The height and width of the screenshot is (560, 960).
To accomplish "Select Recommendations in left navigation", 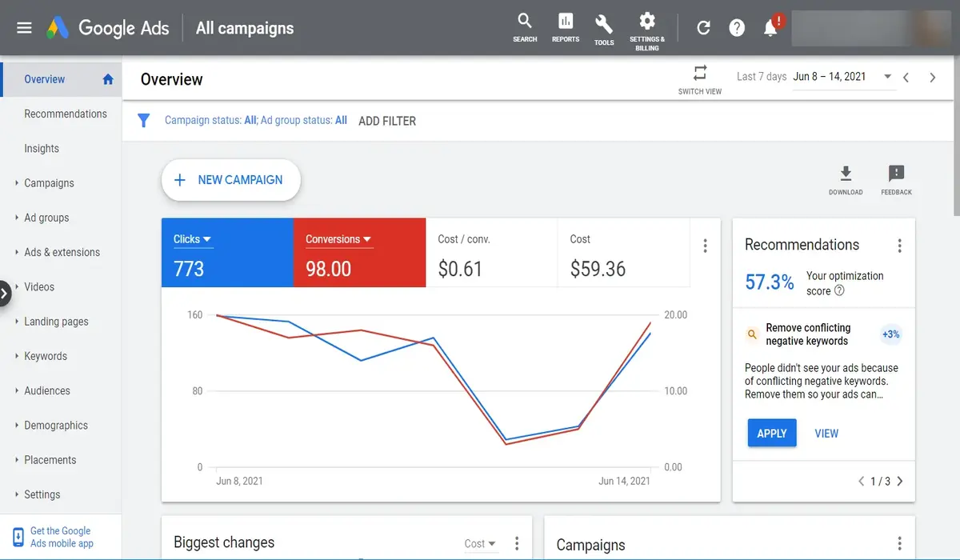I will click(x=66, y=114).
